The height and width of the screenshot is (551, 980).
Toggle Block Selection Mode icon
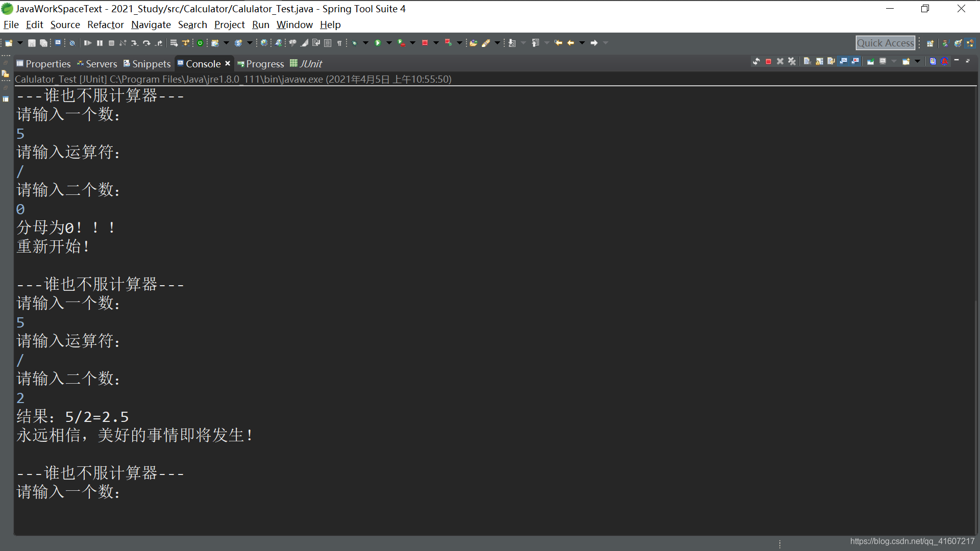pyautogui.click(x=328, y=43)
